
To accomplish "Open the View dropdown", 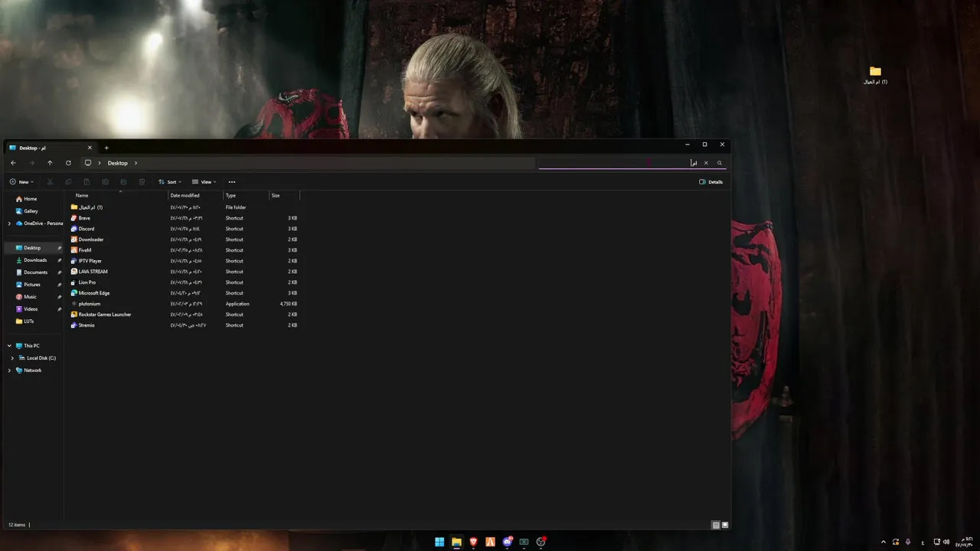I will tap(204, 182).
